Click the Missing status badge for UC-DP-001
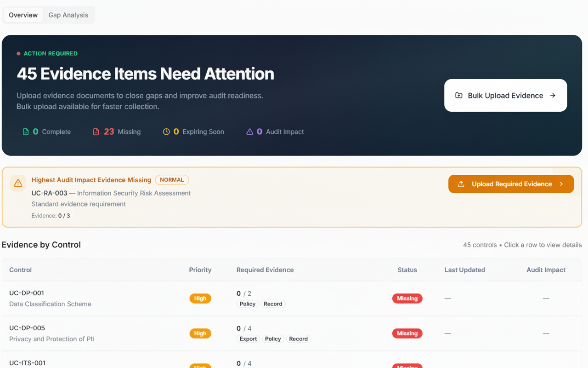 (407, 299)
